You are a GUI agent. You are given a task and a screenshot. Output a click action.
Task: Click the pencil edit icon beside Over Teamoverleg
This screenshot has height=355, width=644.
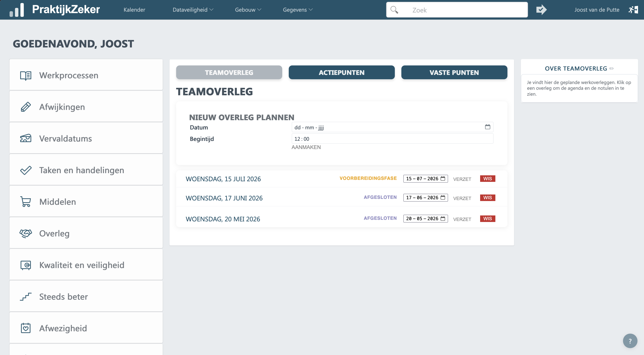pyautogui.click(x=612, y=68)
